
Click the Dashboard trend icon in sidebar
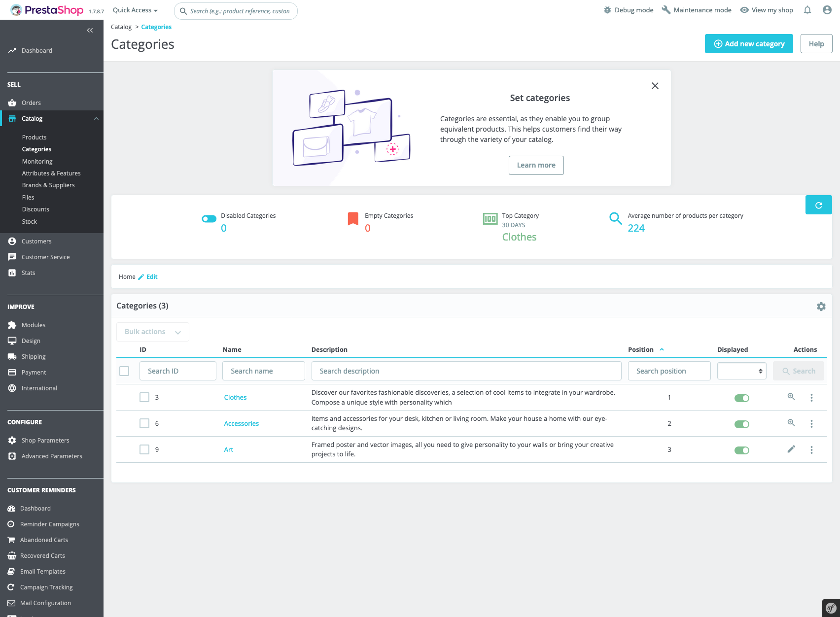pyautogui.click(x=12, y=50)
